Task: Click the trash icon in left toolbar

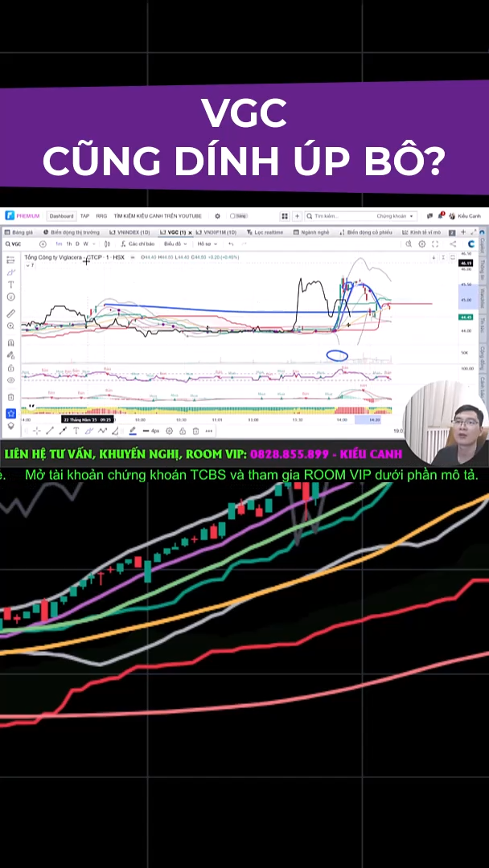Action: coord(10,397)
